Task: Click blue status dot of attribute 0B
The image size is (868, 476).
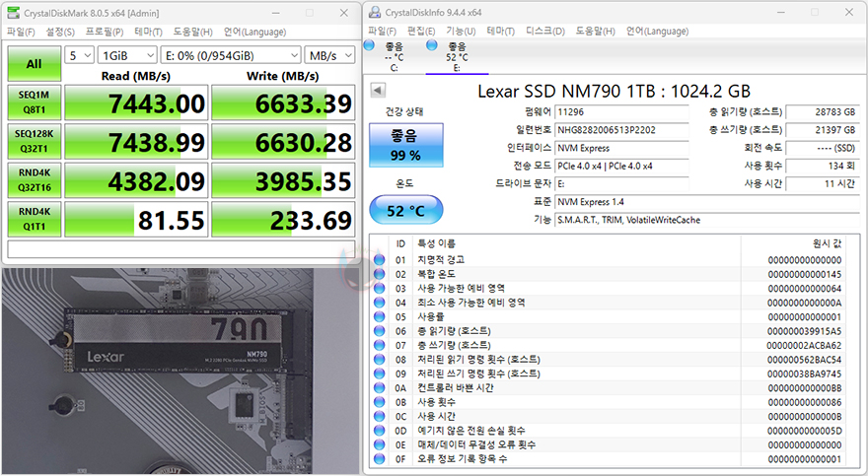Action: pyautogui.click(x=379, y=402)
